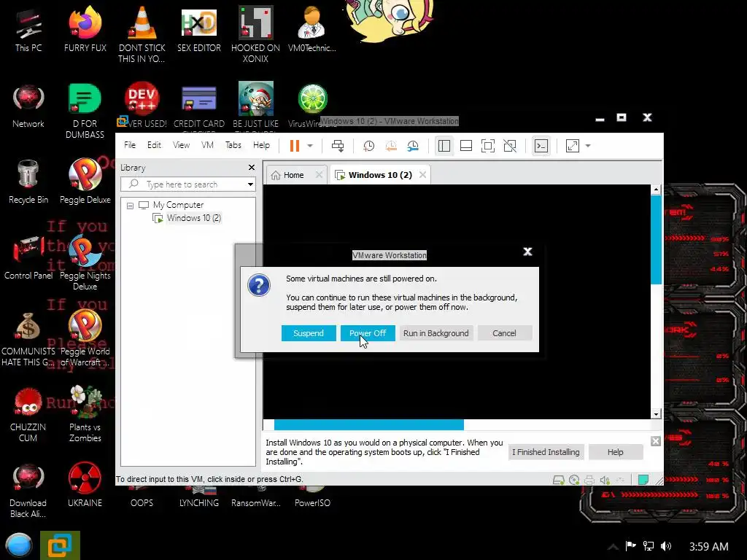
Task: Click the volume speaker tray icon
Action: [x=666, y=545]
